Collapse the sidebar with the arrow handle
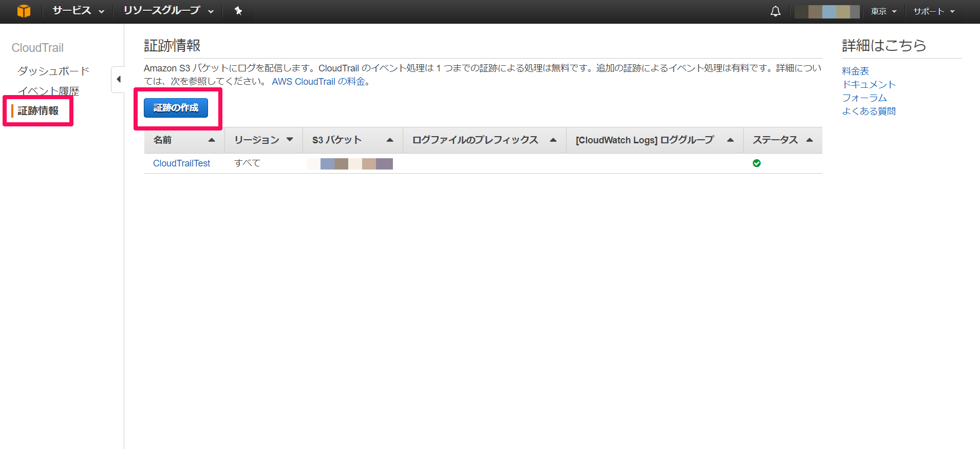The image size is (980, 449). point(118,79)
